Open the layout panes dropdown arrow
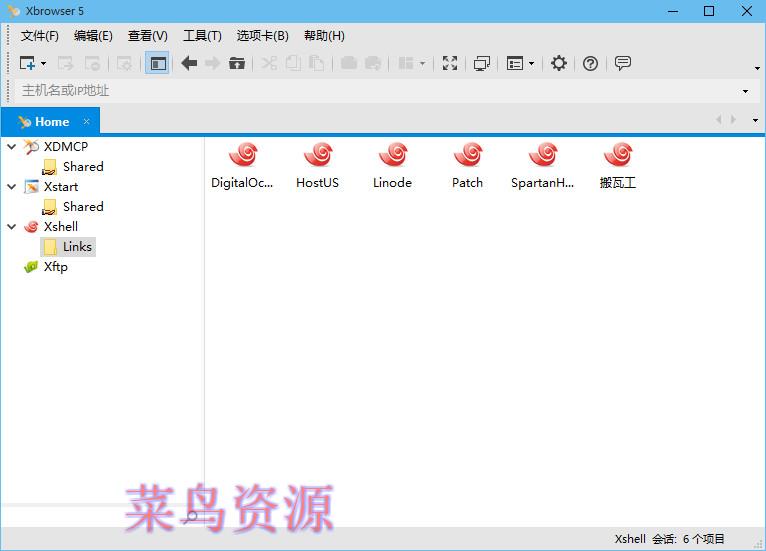 point(423,64)
